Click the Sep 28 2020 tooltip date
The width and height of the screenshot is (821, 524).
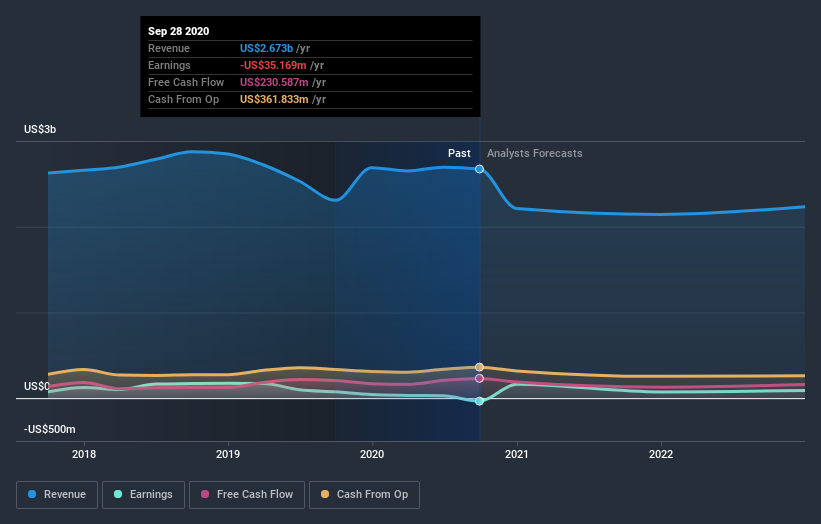tap(179, 31)
